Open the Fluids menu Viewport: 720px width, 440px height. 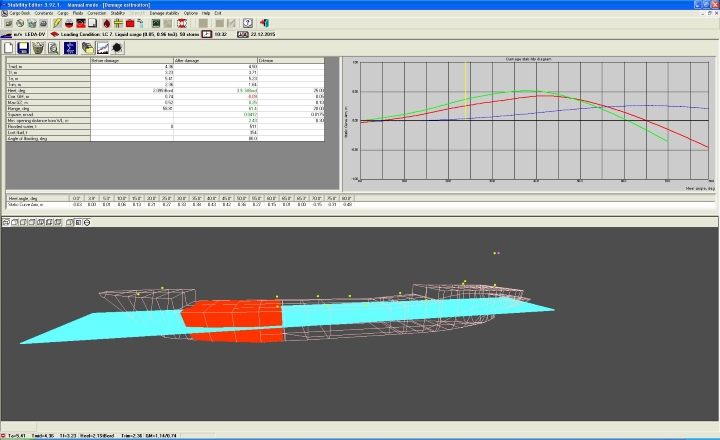[x=78, y=13]
